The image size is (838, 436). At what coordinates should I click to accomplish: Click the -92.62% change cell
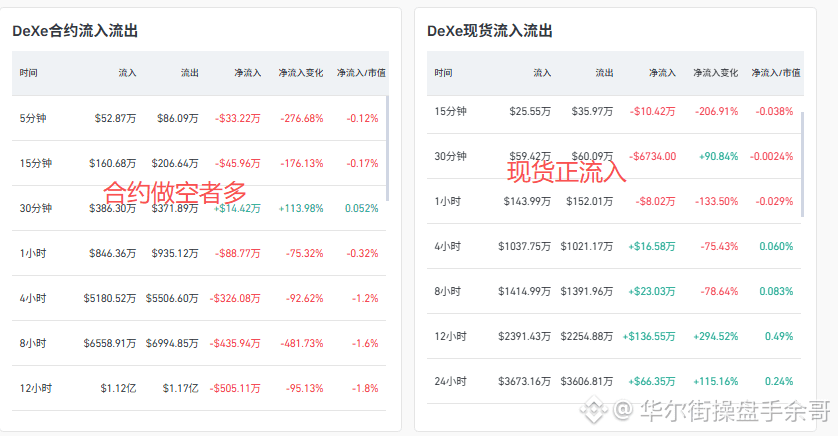[x=304, y=298]
